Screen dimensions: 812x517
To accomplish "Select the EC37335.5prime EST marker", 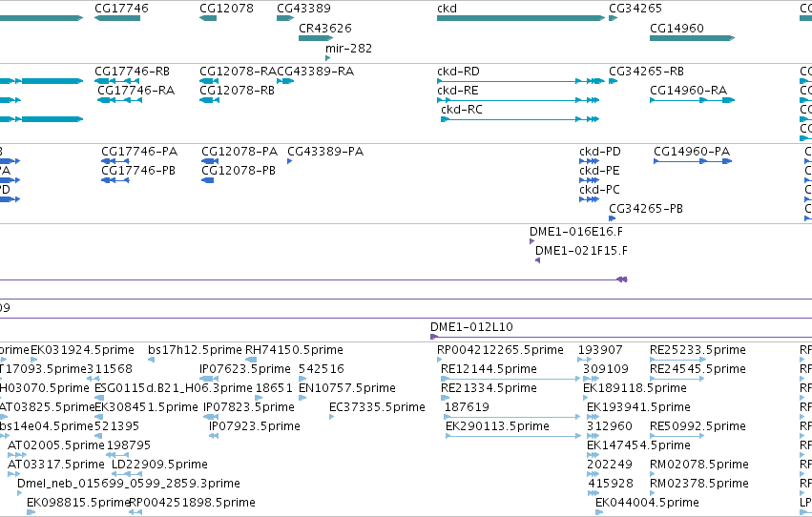I will pyautogui.click(x=331, y=417).
